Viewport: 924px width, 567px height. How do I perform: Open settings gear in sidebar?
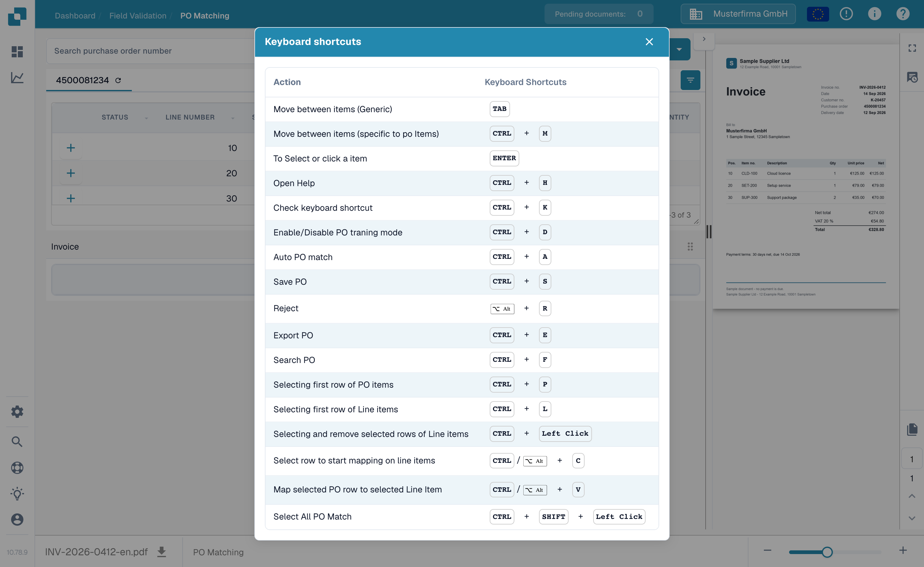point(17,412)
